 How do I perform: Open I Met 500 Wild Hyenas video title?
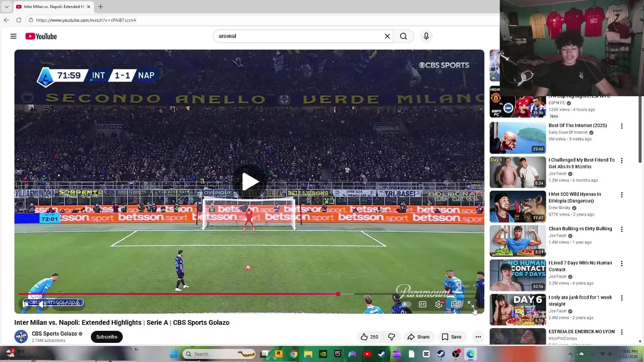575,198
